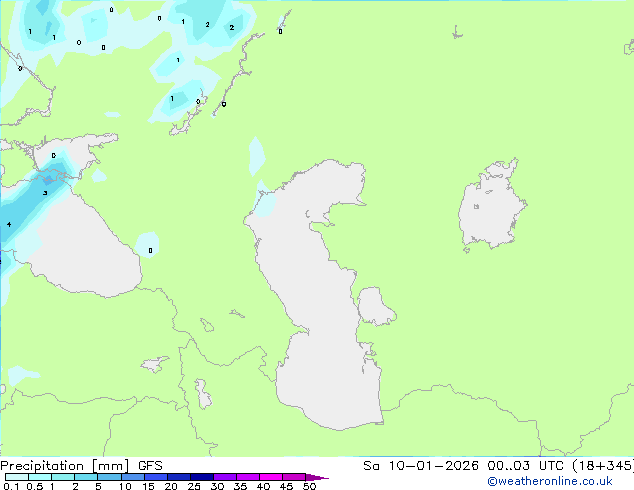This screenshot has width=634, height=490.
Task: Pick the 30–35 mm legend color swatch
Action: click(x=225, y=477)
